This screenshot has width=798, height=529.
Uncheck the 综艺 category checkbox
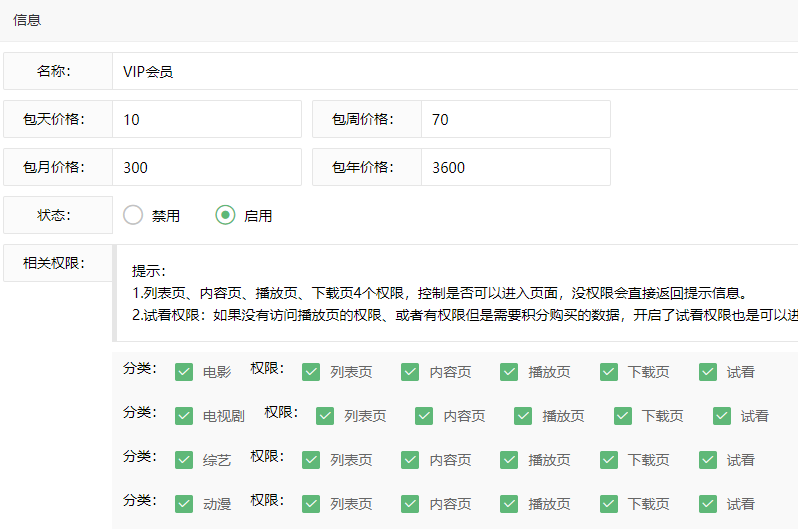pyautogui.click(x=184, y=460)
